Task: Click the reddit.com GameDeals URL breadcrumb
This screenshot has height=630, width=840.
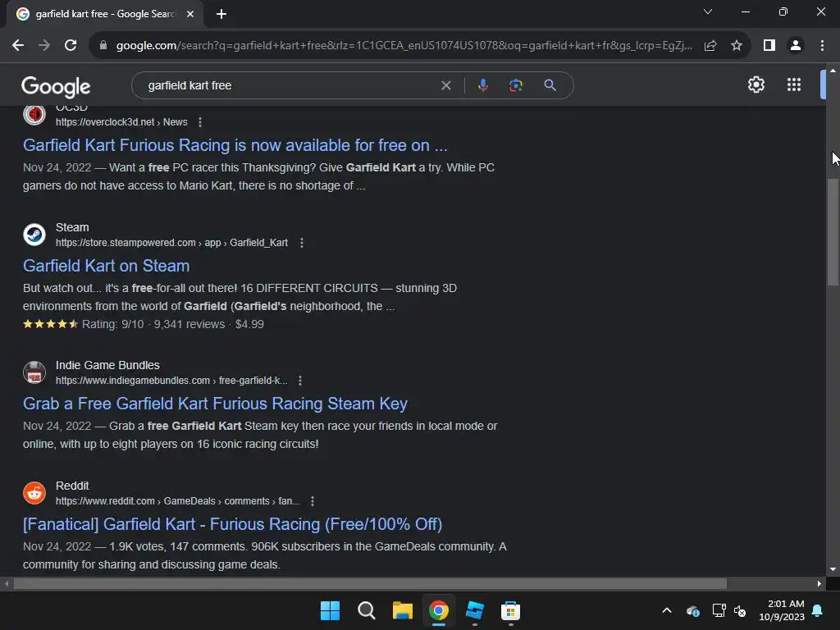Action: point(178,501)
